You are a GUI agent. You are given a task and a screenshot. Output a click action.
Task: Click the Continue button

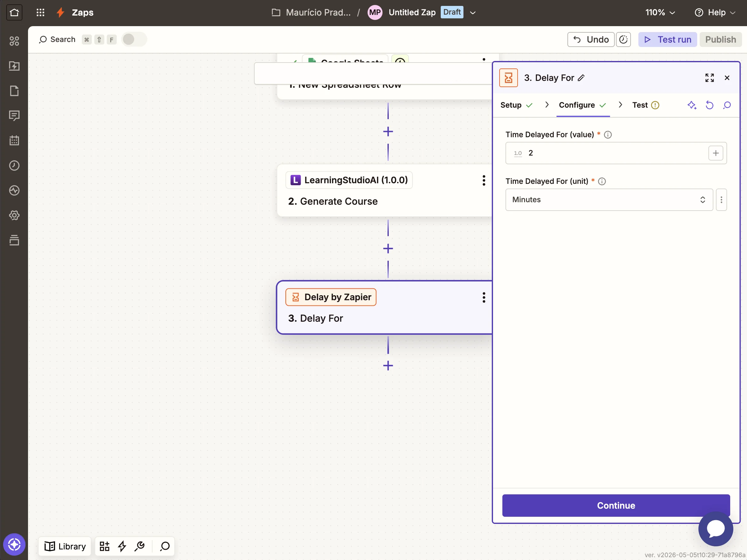[616, 505]
